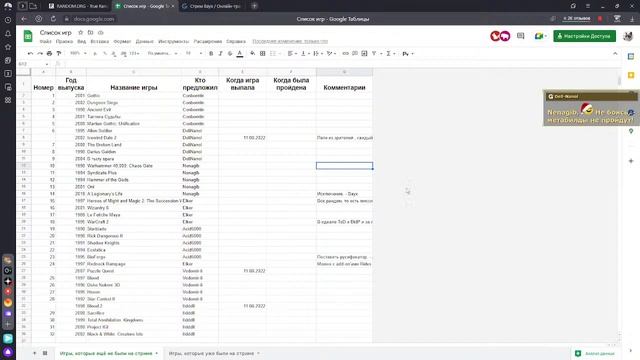640x360 pixels.
Task: Open the font family dropdown
Action: [x=162, y=53]
